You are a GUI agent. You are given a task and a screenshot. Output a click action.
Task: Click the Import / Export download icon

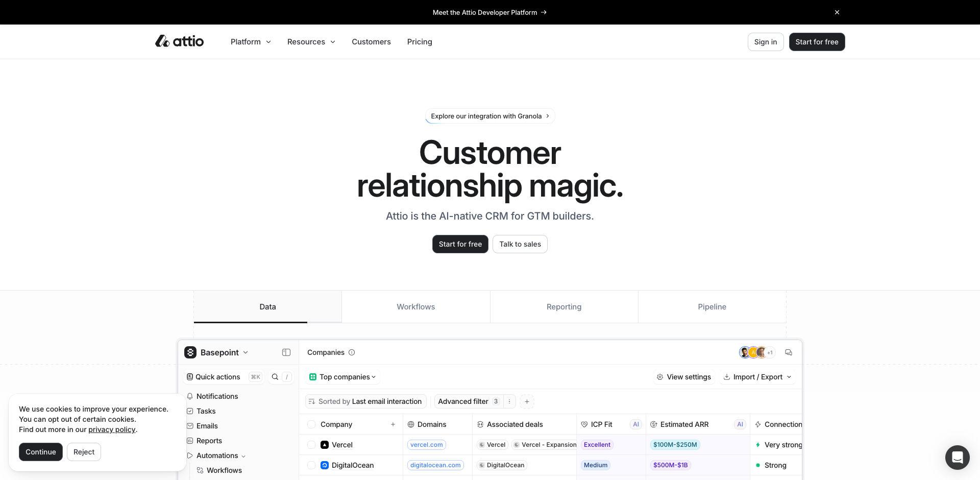(x=727, y=377)
